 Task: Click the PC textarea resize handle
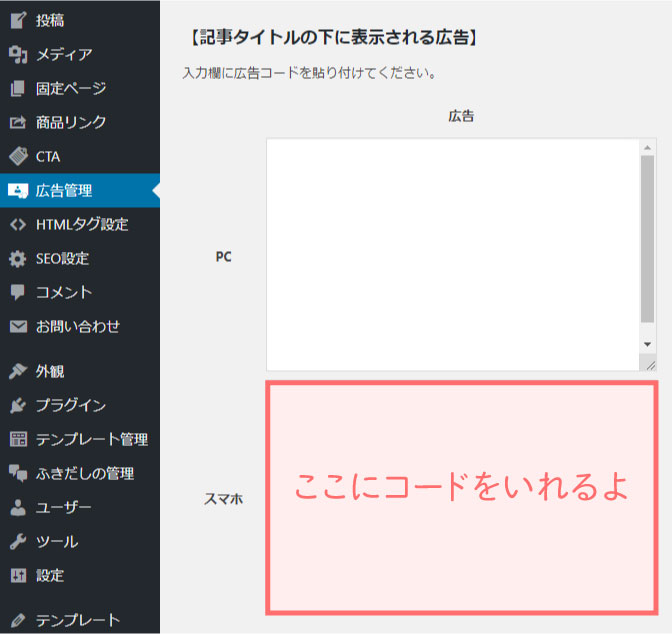pyautogui.click(x=650, y=364)
